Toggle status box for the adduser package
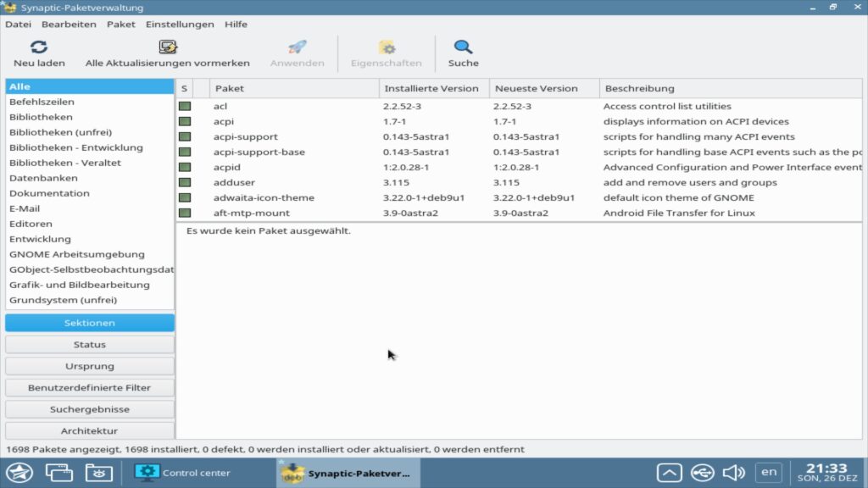 pos(185,182)
